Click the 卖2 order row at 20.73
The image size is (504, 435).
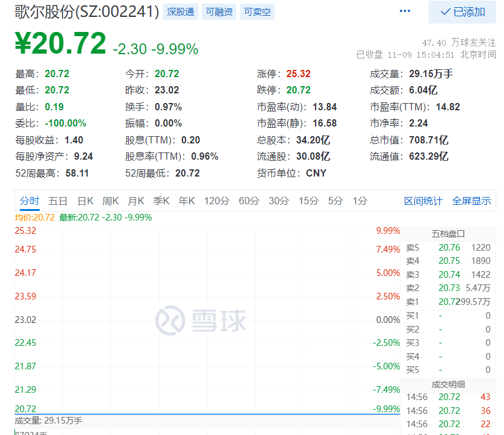pyautogui.click(x=448, y=288)
